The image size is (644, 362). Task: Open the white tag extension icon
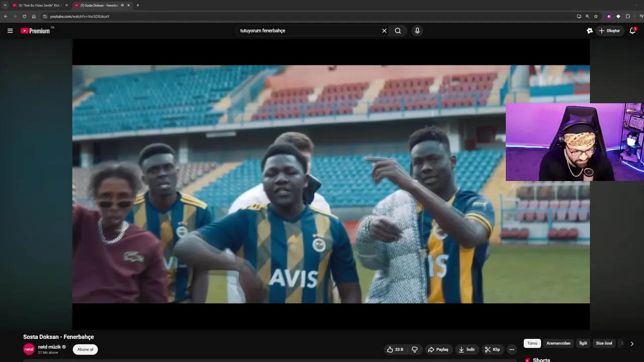(618, 16)
